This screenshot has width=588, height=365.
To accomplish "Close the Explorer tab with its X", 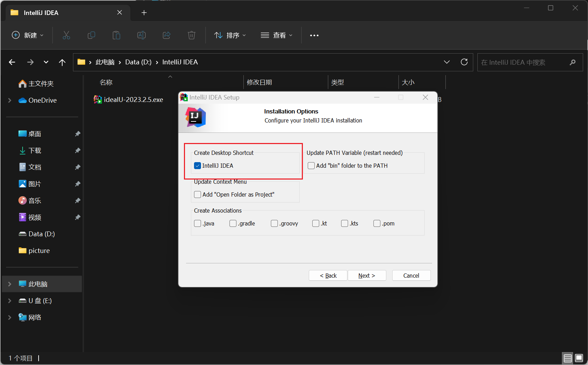I will tap(120, 13).
